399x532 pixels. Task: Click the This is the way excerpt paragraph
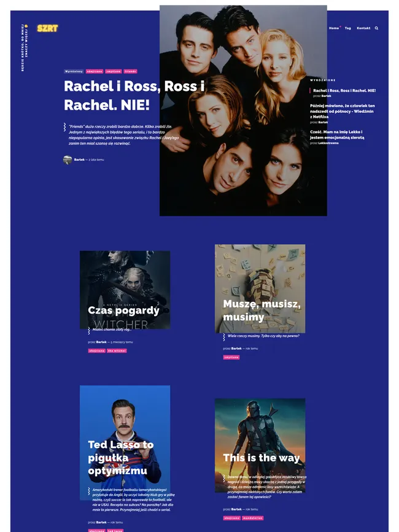click(266, 487)
